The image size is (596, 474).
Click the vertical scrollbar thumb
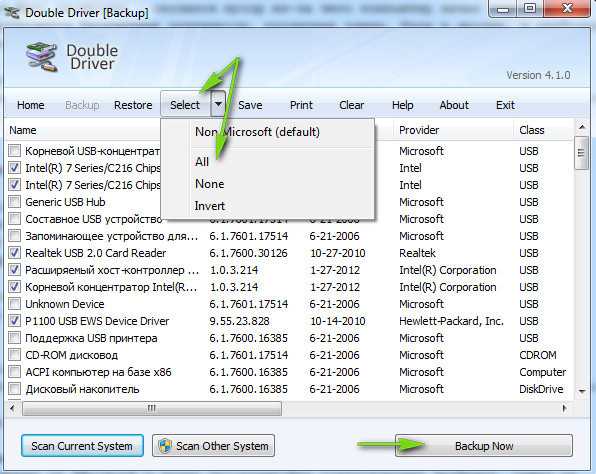click(581, 153)
